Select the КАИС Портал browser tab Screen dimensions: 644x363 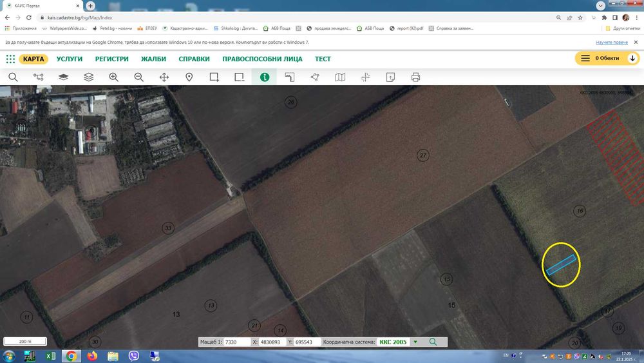pyautogui.click(x=41, y=6)
